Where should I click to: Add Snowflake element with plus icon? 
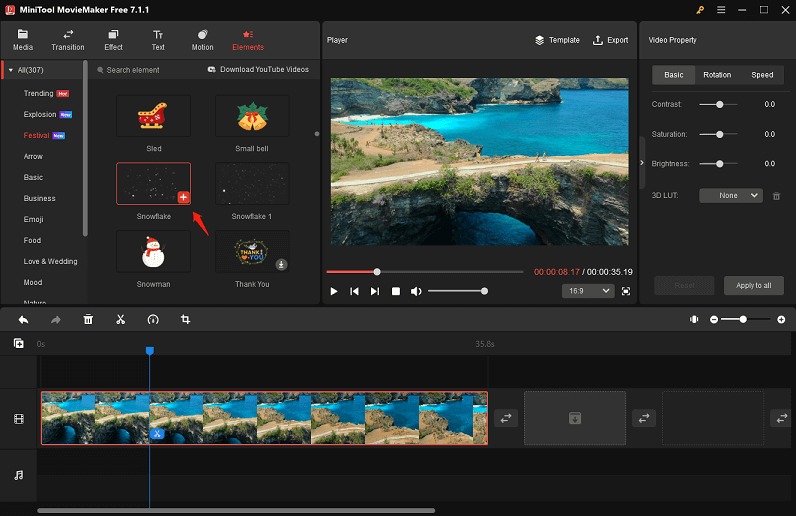pyautogui.click(x=183, y=197)
